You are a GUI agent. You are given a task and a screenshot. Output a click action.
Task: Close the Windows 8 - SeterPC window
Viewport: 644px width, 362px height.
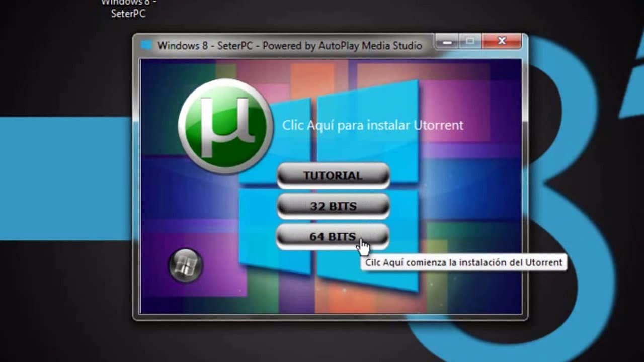click(502, 42)
